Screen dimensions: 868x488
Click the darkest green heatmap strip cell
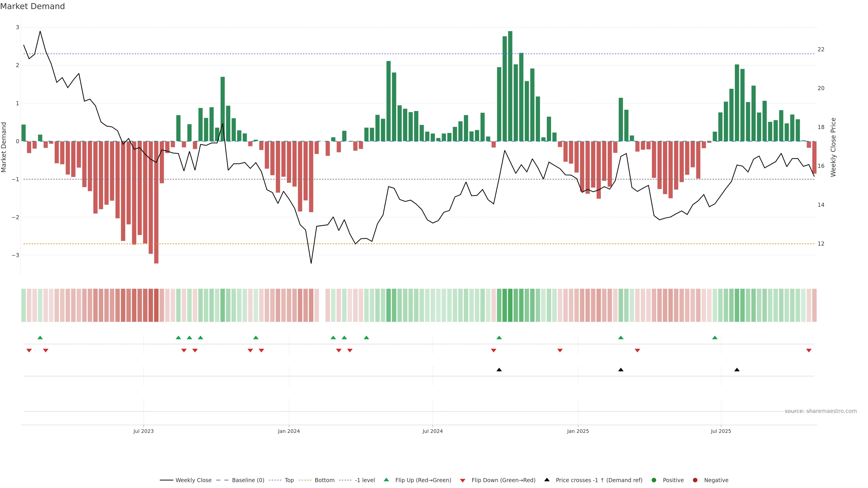(510, 305)
